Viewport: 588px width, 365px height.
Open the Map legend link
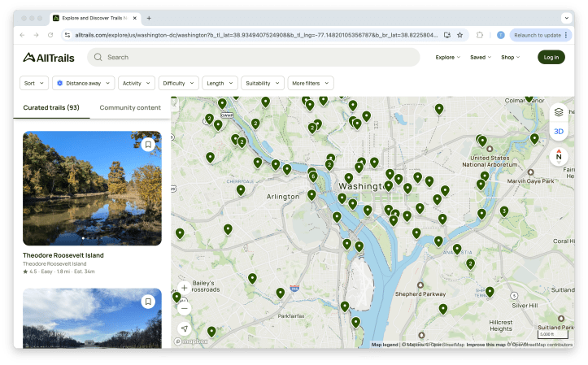(385, 345)
